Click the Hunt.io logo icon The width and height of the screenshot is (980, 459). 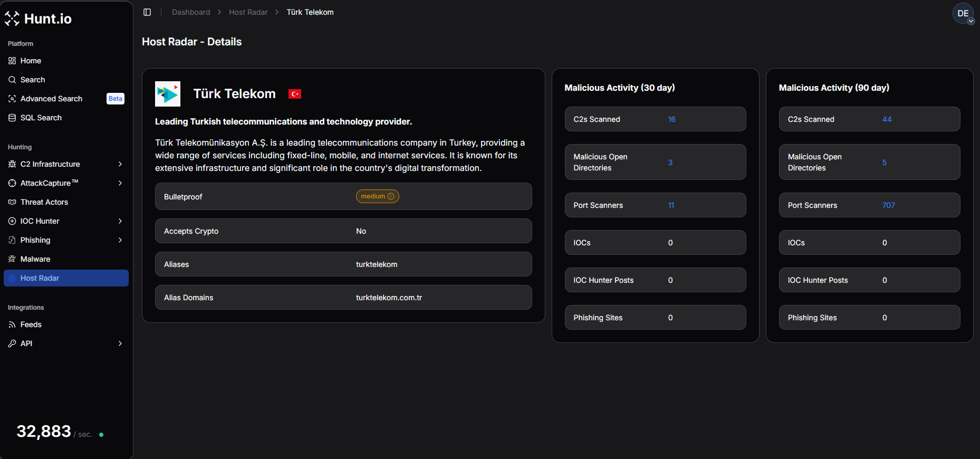12,18
